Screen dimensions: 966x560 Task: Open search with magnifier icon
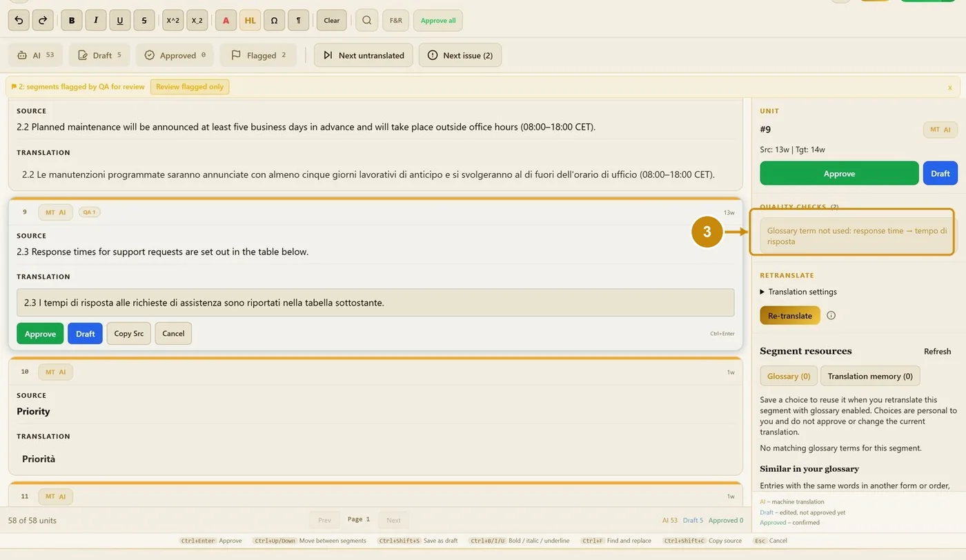(x=367, y=21)
